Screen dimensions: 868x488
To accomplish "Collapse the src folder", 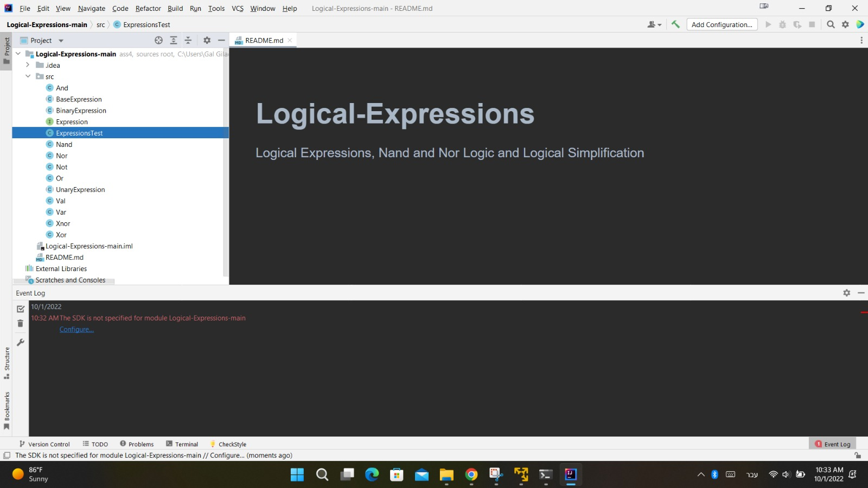I will tap(28, 76).
